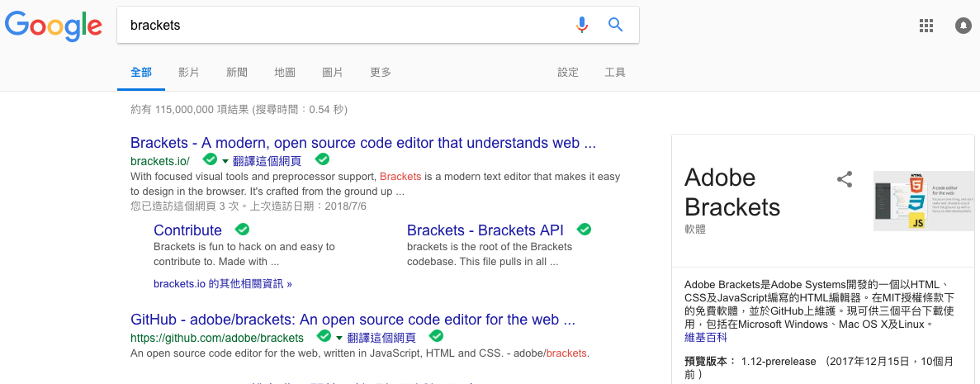980x384 pixels.
Task: Switch to the 圖片 tab
Action: 333,73
